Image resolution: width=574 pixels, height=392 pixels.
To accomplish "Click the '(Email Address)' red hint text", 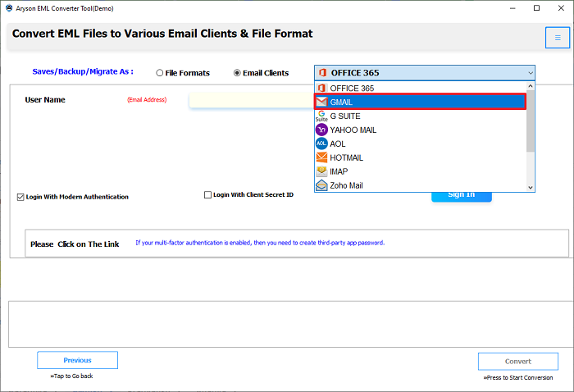I will coord(147,99).
